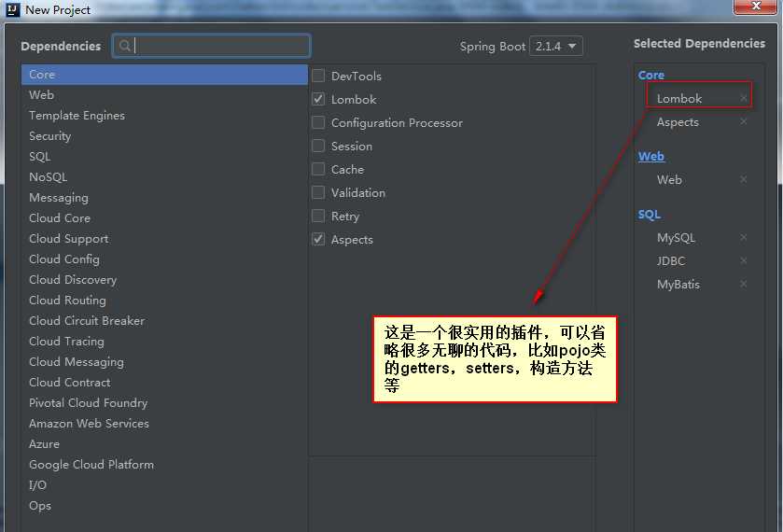Screen dimensions: 783x532
Task: Select the Cloud Config category
Action: (164, 259)
